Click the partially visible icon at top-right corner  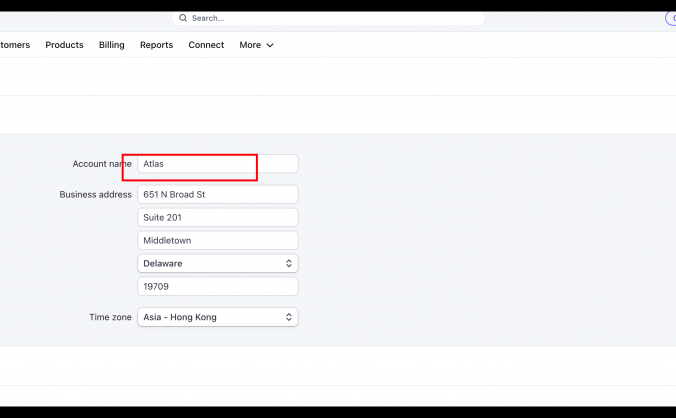click(671, 18)
